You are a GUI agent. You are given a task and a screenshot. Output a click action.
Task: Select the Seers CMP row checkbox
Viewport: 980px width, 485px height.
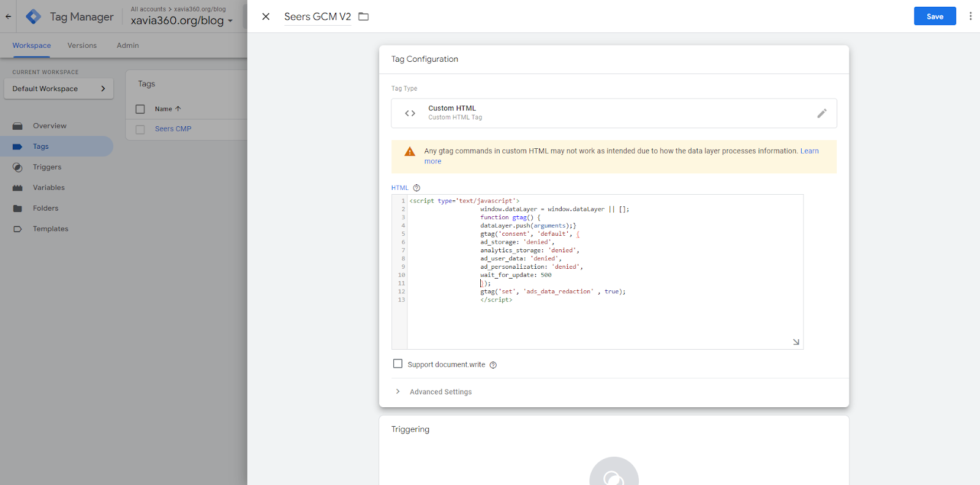click(140, 129)
